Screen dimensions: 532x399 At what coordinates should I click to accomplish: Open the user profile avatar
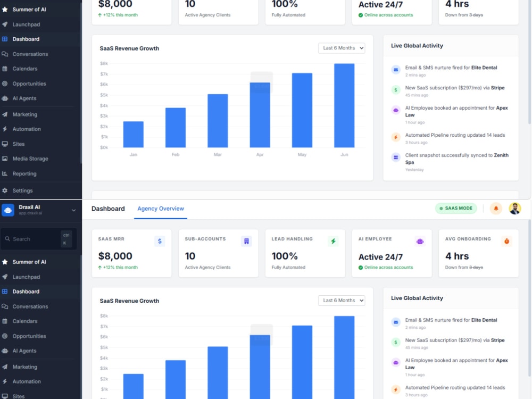click(x=514, y=209)
